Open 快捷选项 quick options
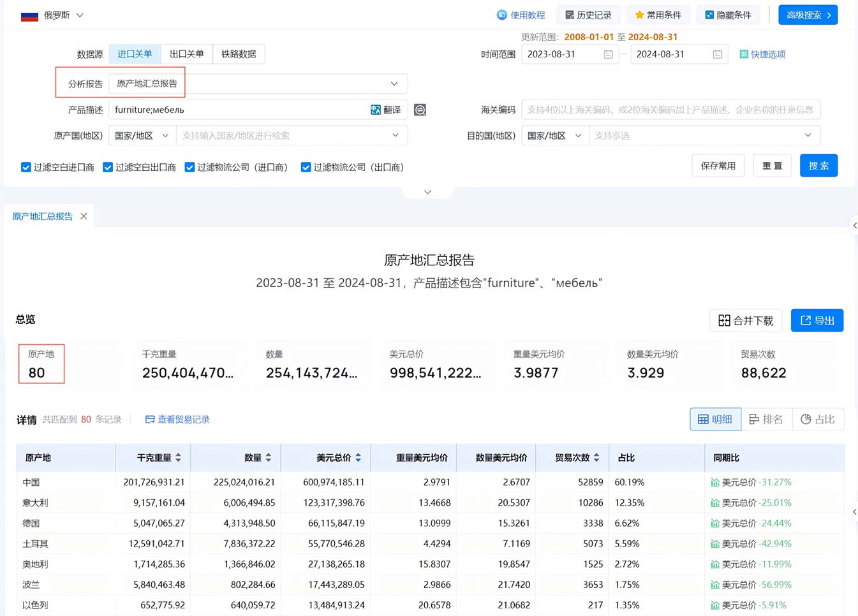Image resolution: width=858 pixels, height=616 pixels. (762, 55)
